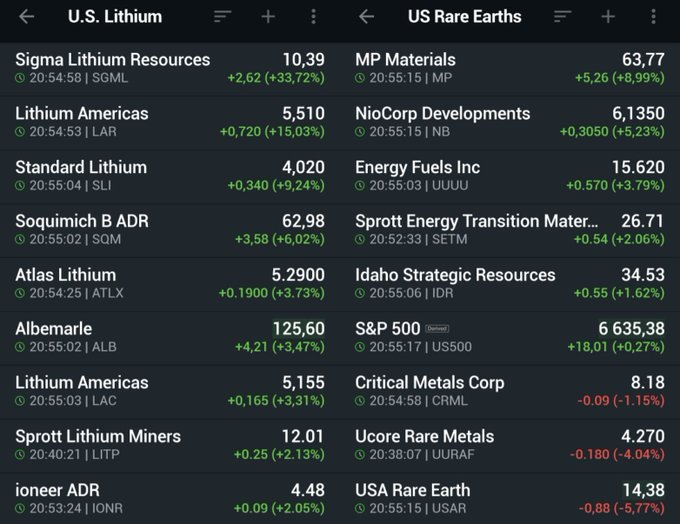Tap the clock icon beside IDR
The height and width of the screenshot is (524, 680).
click(360, 293)
